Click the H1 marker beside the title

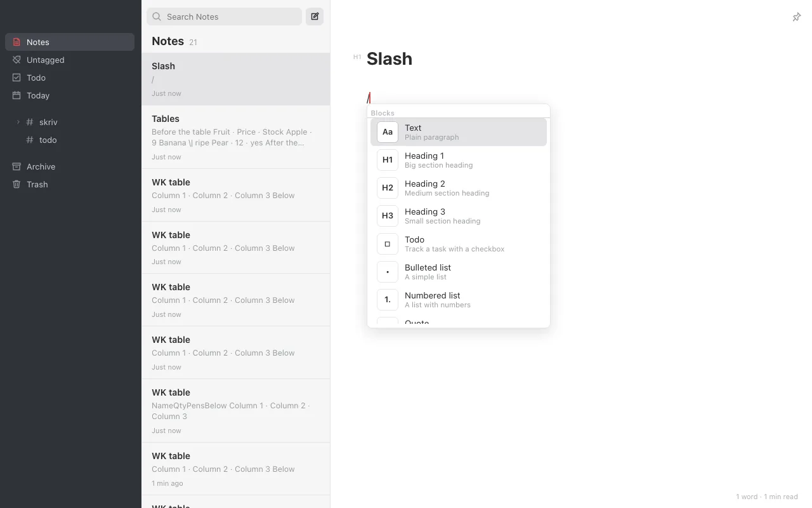click(357, 57)
